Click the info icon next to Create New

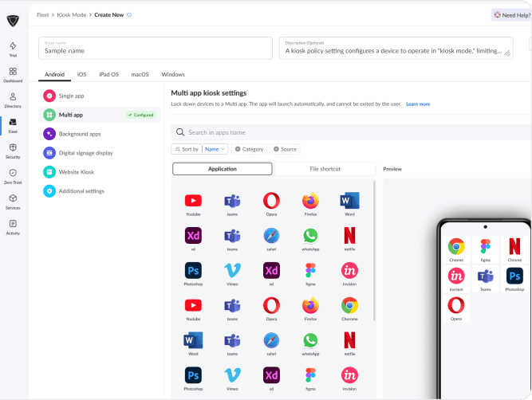coord(129,15)
